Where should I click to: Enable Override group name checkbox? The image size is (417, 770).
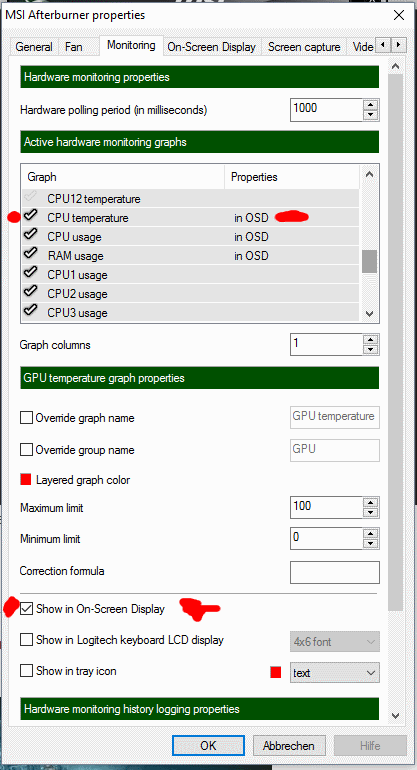[26, 450]
